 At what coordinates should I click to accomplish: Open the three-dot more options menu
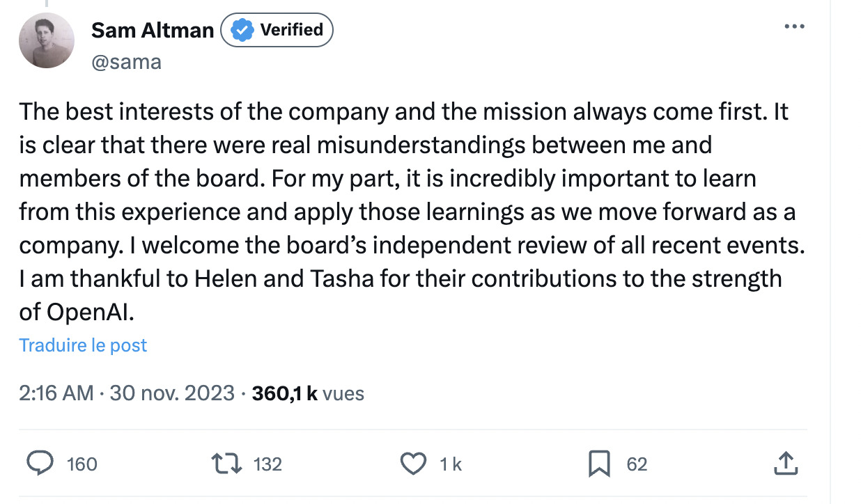[794, 26]
